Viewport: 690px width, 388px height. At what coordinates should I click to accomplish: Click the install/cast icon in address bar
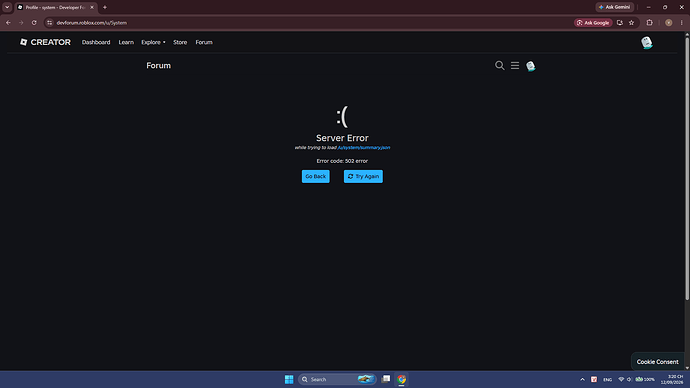(x=620, y=22)
